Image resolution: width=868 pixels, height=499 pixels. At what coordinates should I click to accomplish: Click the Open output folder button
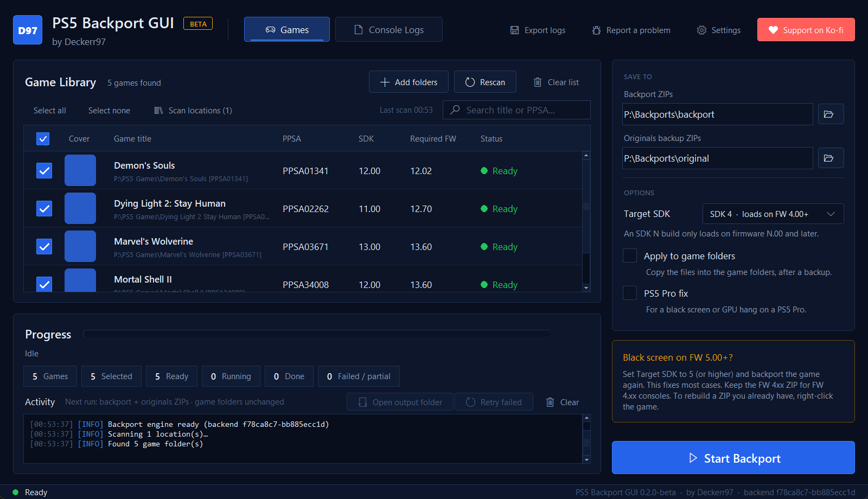[400, 402]
